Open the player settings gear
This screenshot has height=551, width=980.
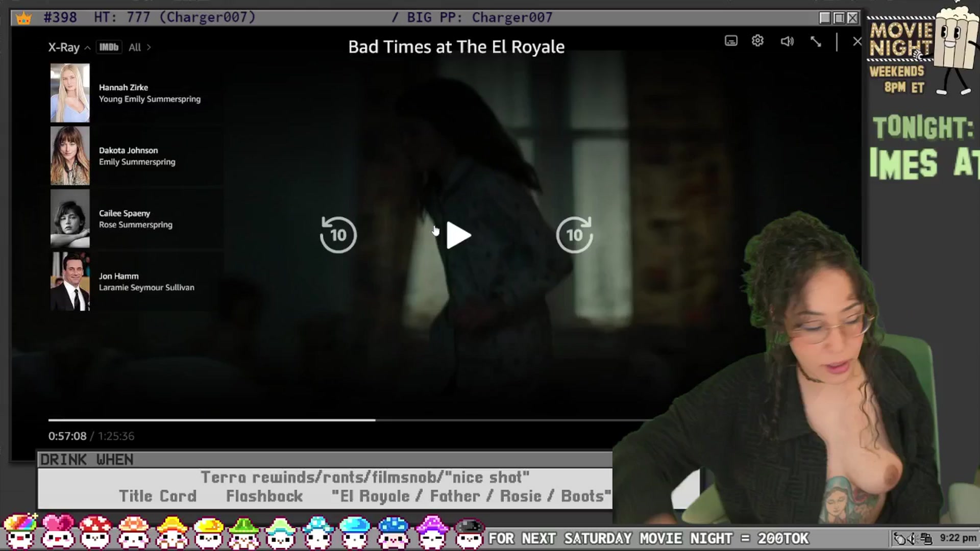(x=757, y=41)
